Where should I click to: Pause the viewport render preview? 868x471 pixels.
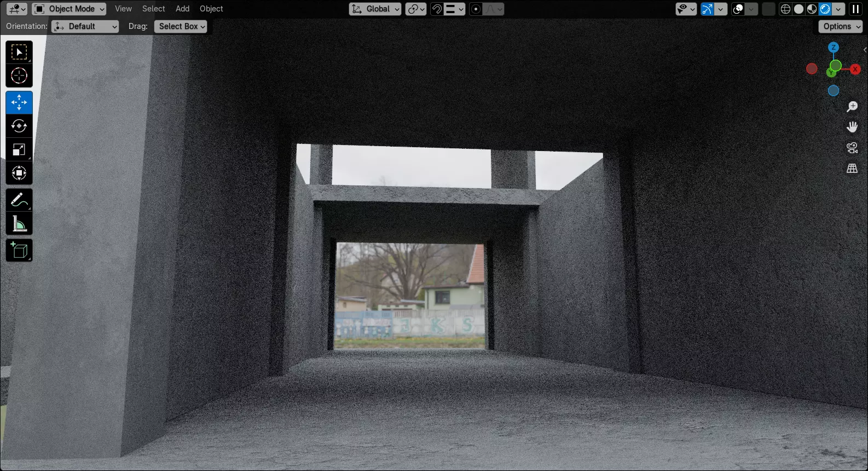(855, 9)
